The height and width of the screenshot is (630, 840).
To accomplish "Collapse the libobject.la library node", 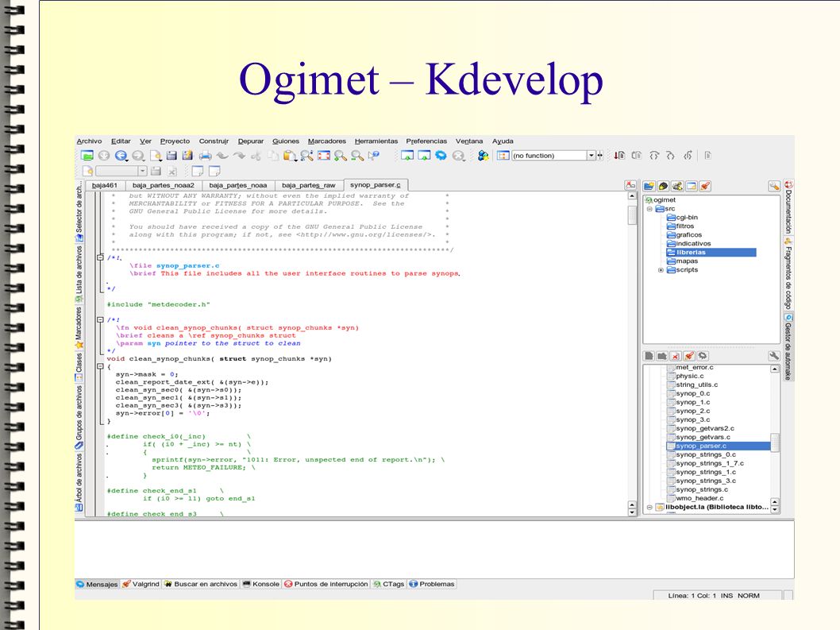I will [x=649, y=507].
